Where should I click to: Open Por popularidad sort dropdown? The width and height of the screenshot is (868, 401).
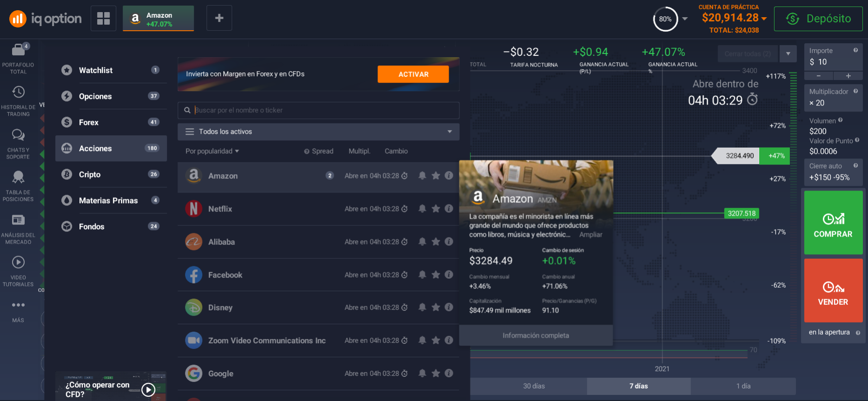[212, 151]
